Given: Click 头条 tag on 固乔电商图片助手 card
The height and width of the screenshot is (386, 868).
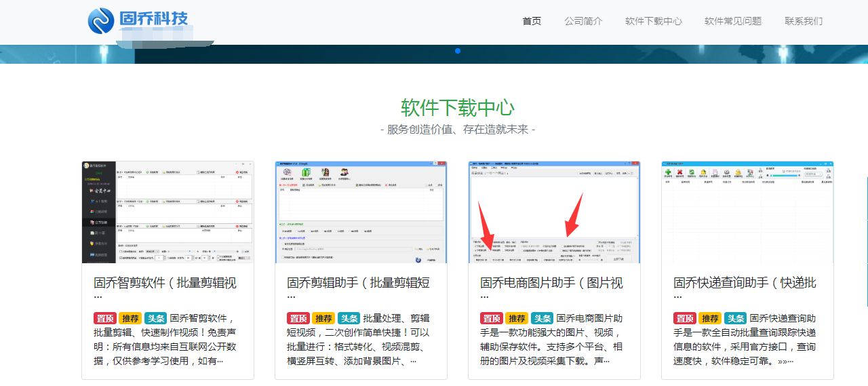Looking at the screenshot, I should (x=542, y=318).
